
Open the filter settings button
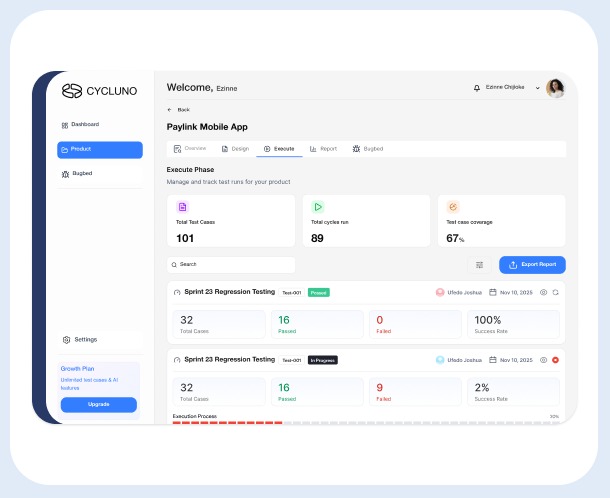point(479,265)
